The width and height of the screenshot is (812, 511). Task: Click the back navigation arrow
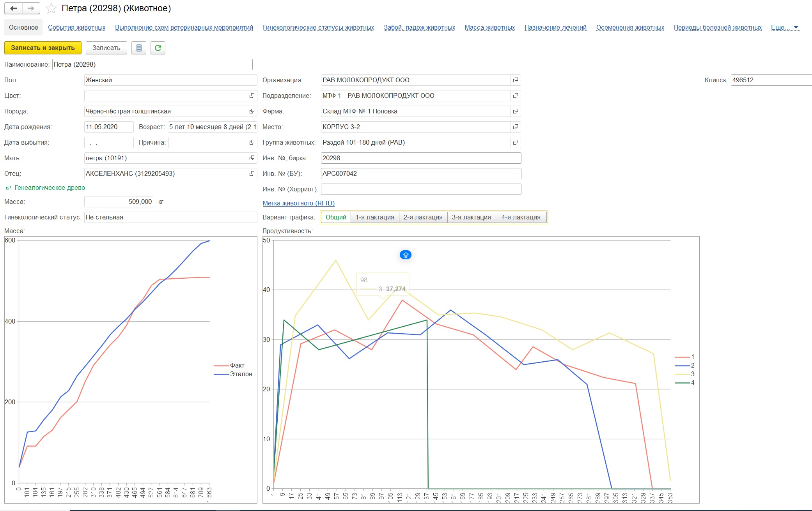[x=14, y=8]
